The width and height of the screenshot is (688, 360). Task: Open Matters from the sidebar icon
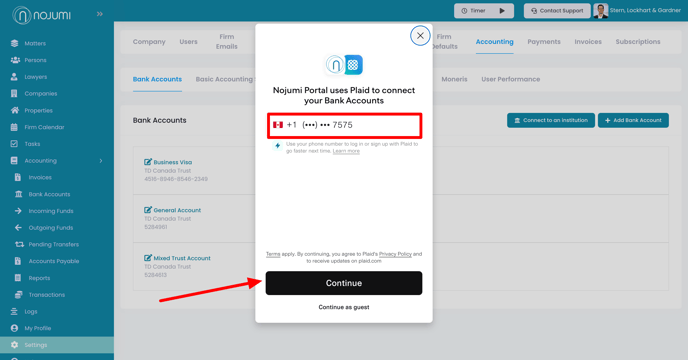click(14, 43)
